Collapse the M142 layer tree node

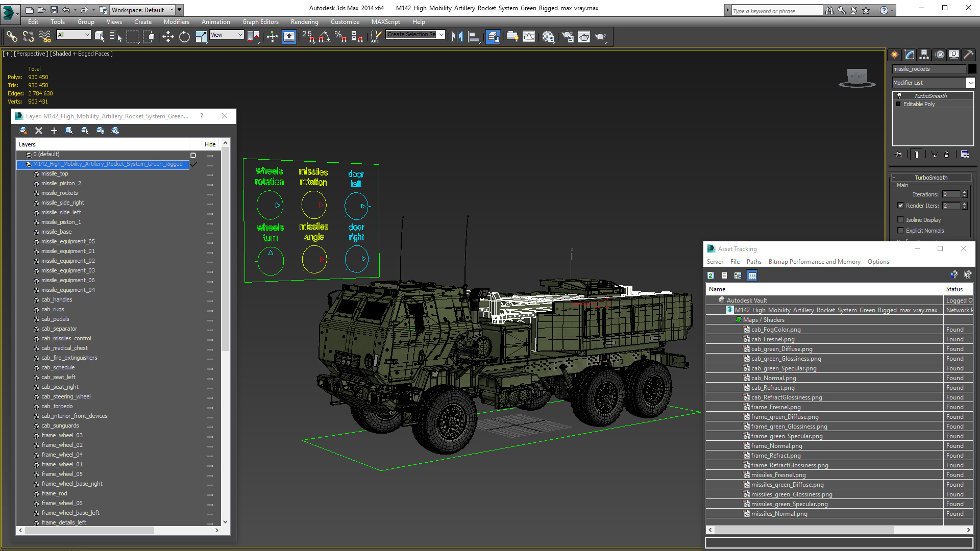coord(20,164)
